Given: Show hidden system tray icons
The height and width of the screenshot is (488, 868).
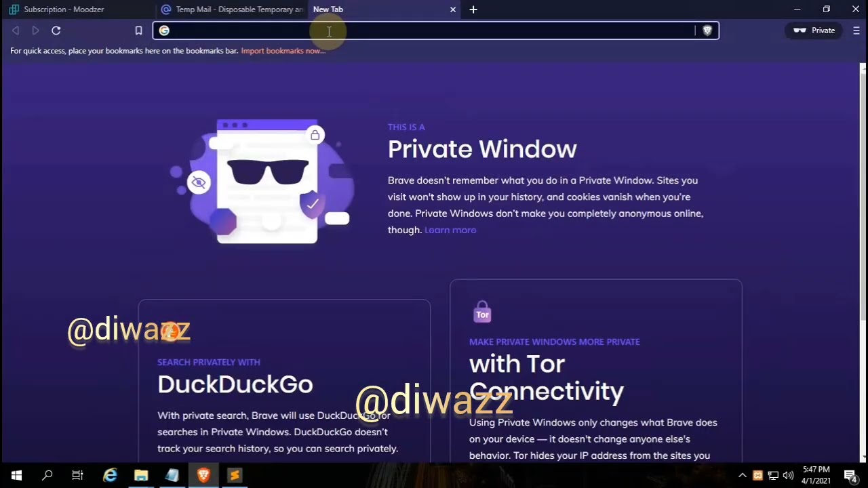Looking at the screenshot, I should pyautogui.click(x=743, y=475).
